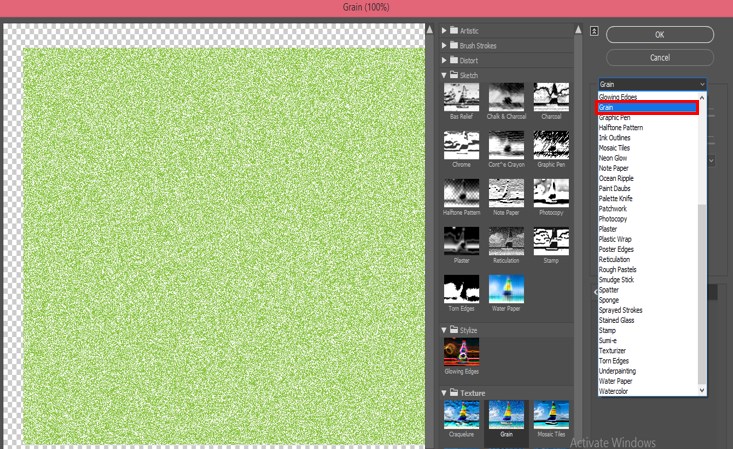Select the Bas Relief filter thumbnail

tap(461, 97)
